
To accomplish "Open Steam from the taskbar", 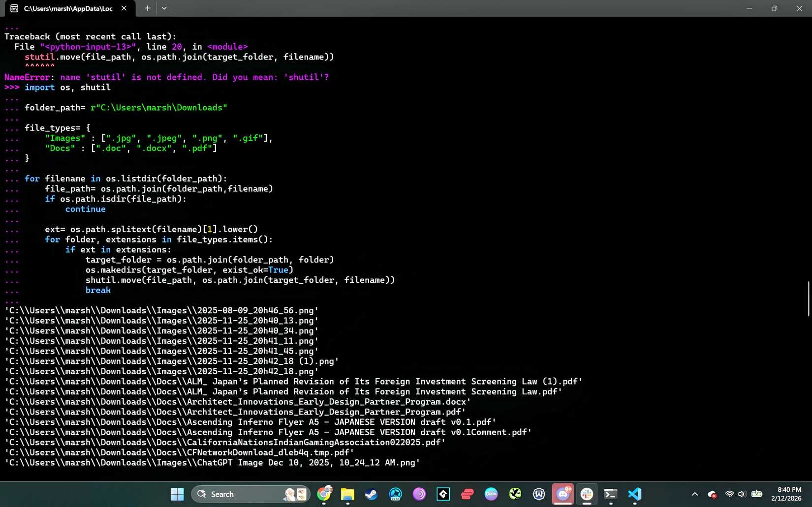I will tap(372, 494).
